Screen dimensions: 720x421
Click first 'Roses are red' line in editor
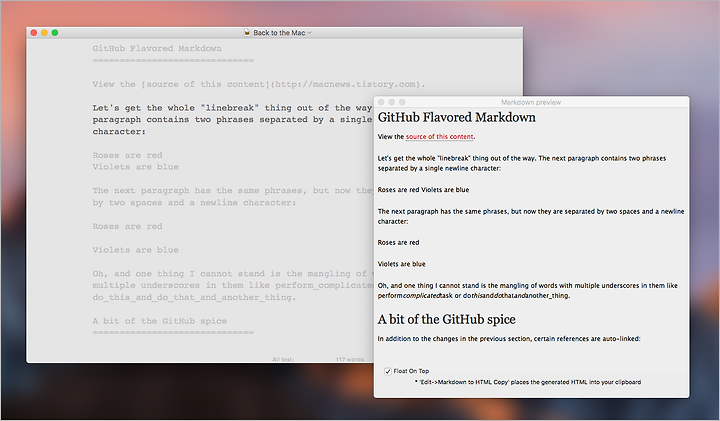click(128, 155)
